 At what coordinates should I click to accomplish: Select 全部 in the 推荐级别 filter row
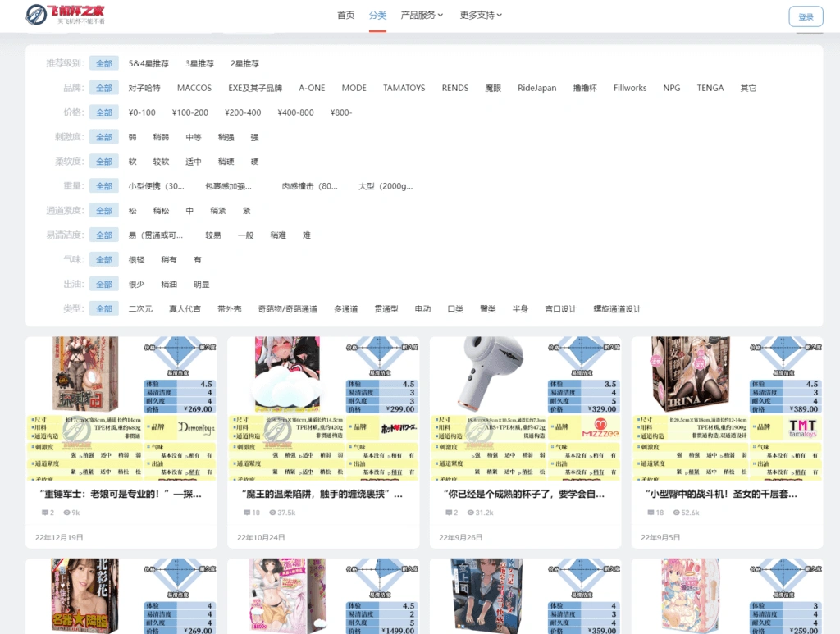coord(104,63)
